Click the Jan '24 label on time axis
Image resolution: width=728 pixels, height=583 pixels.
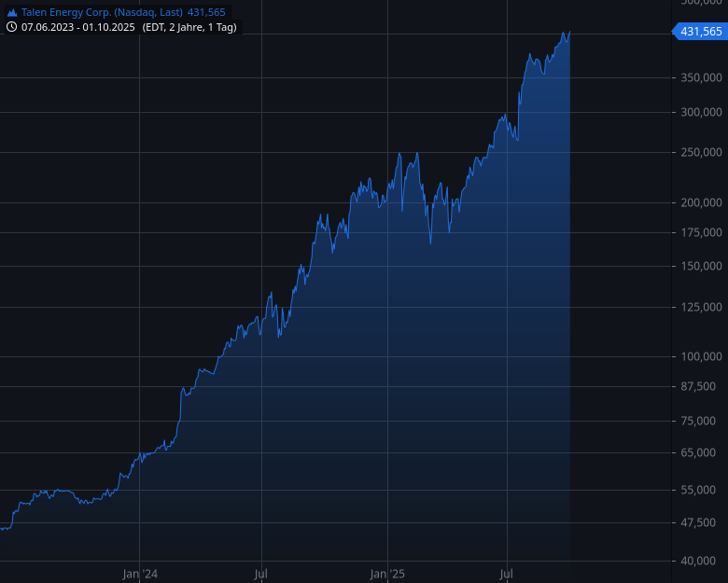[139, 573]
